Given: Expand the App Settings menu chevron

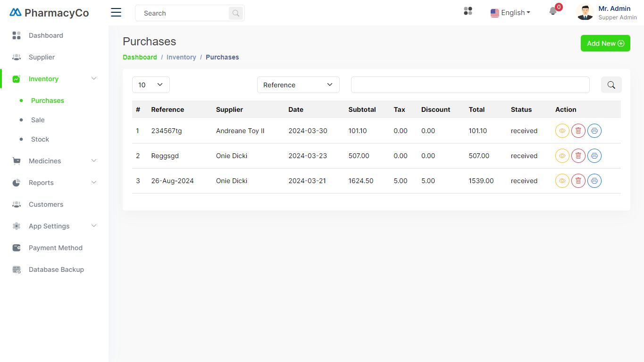Looking at the screenshot, I should point(94,226).
